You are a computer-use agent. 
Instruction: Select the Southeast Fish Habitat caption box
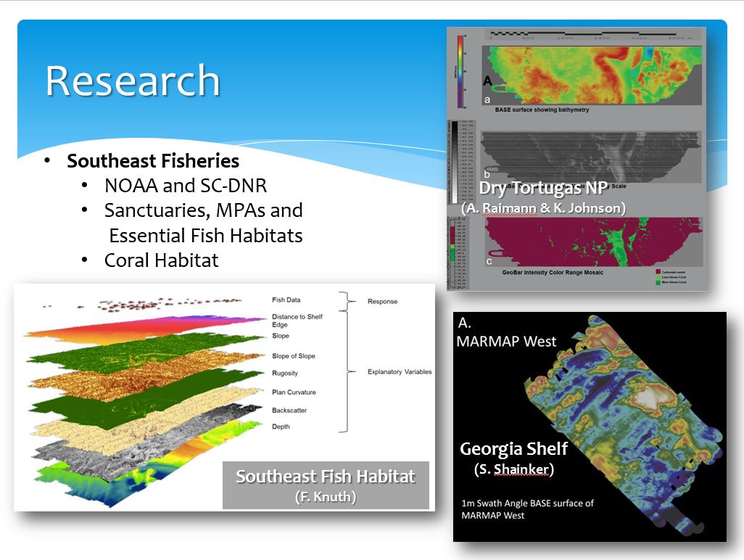point(326,485)
